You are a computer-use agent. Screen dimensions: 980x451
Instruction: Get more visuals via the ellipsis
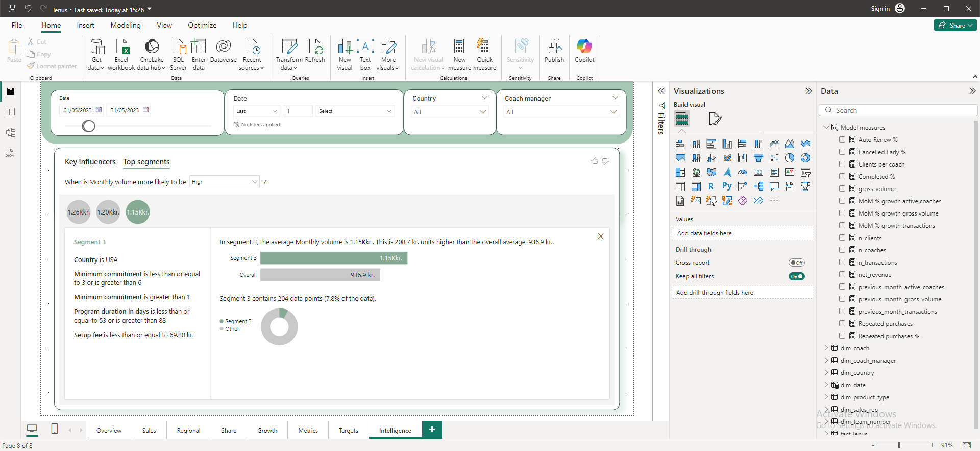point(774,201)
